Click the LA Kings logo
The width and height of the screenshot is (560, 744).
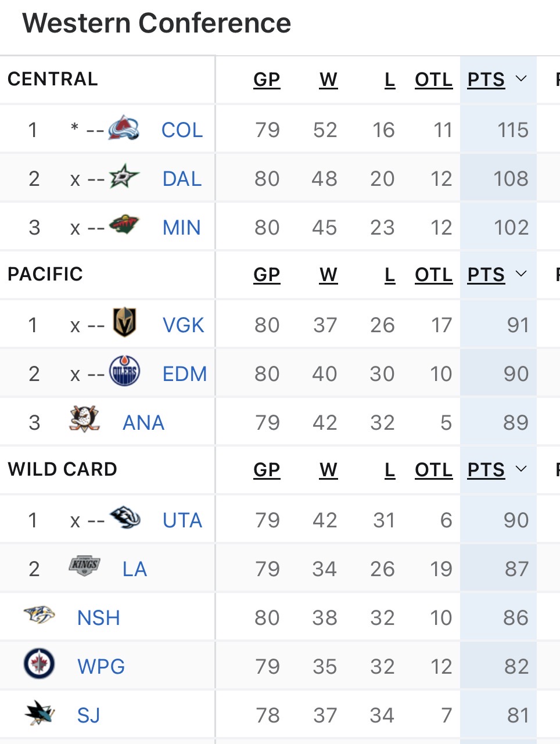tap(85, 566)
